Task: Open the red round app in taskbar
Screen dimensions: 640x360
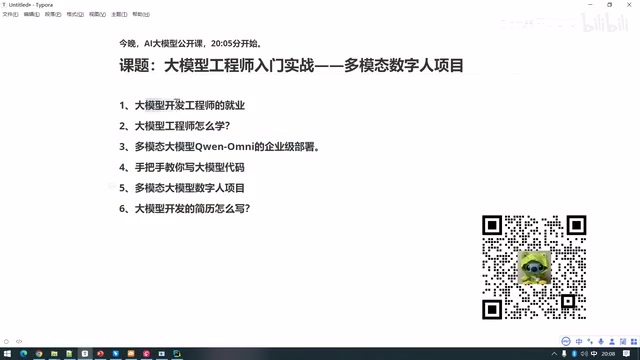Action: [100, 353]
